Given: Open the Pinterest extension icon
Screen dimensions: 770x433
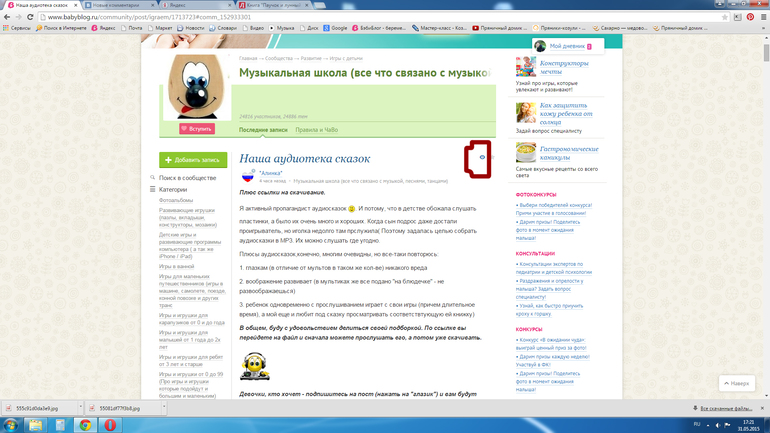Looking at the screenshot, I should tap(750, 17).
